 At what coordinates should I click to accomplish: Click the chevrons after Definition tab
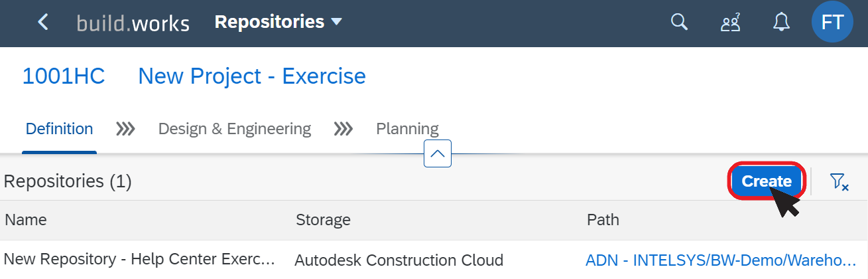[125, 129]
